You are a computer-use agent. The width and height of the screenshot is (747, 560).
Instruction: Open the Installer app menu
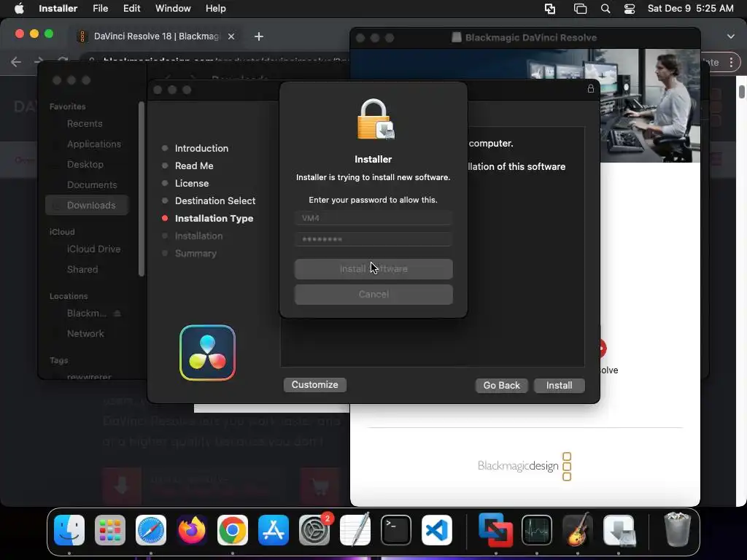(58, 9)
